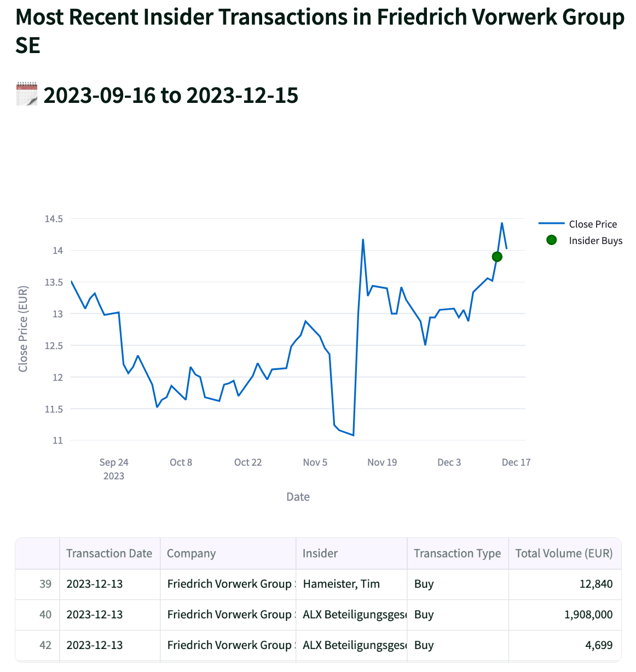Select row index 40

point(37,615)
